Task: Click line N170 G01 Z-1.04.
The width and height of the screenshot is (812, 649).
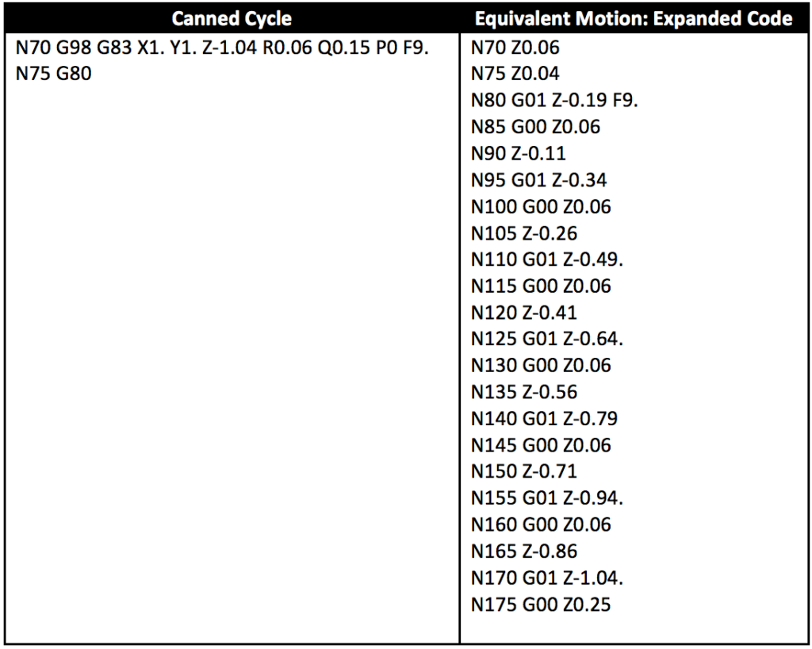Action: pos(546,578)
